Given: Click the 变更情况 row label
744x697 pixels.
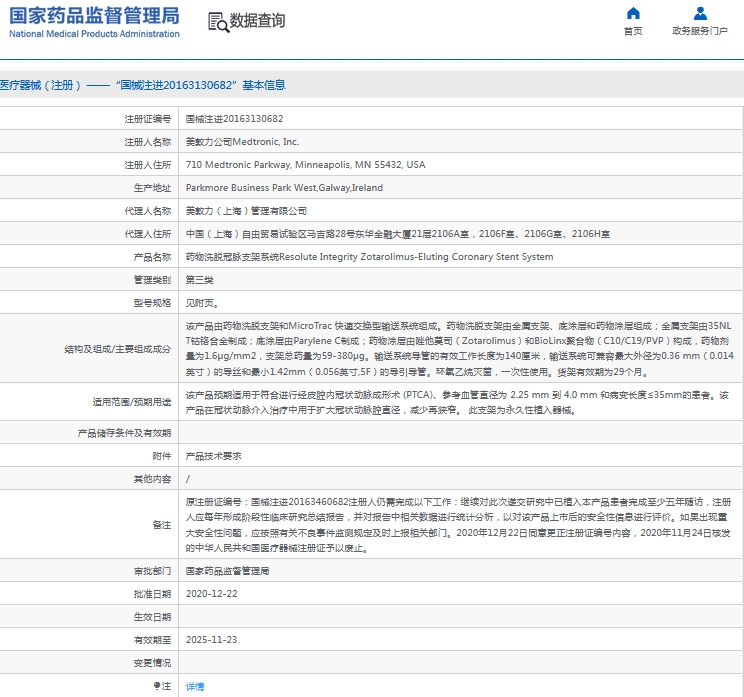Looking at the screenshot, I should tap(152, 662).
